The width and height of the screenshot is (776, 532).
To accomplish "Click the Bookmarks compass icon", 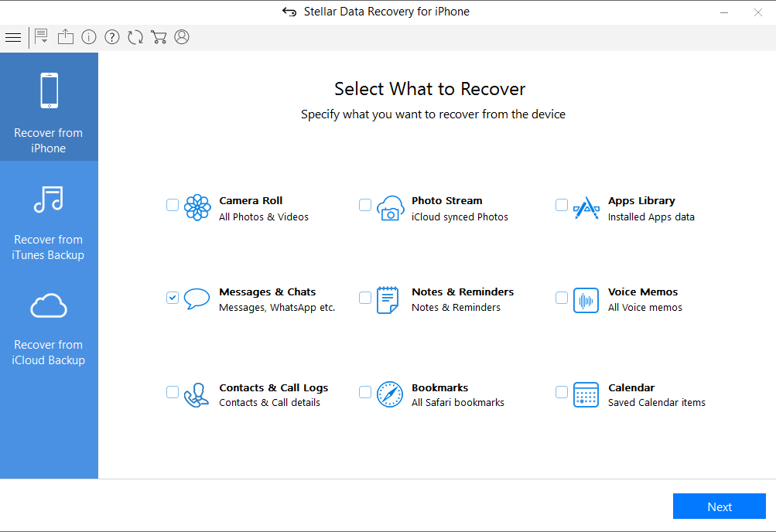I will 390,394.
